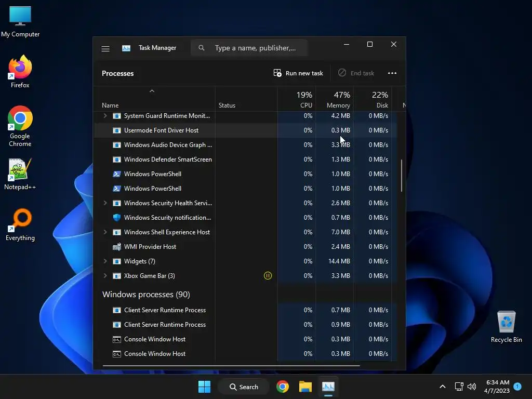
Task: Click the first Client Server Runtime Process icon
Action: [117, 310]
